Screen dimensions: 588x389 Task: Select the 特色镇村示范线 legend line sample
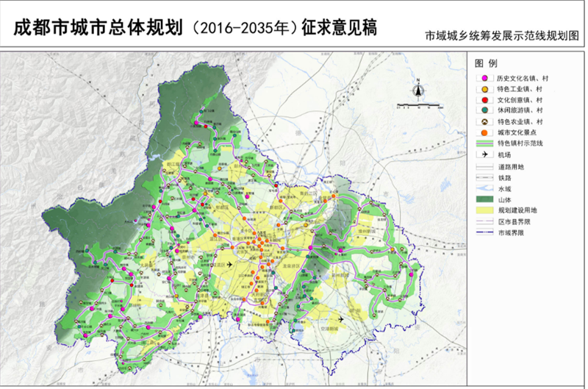(484, 143)
